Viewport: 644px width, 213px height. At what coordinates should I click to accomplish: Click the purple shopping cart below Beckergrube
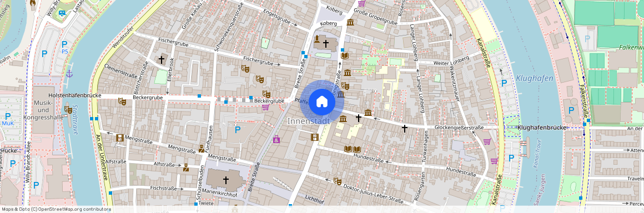pyautogui.click(x=265, y=108)
